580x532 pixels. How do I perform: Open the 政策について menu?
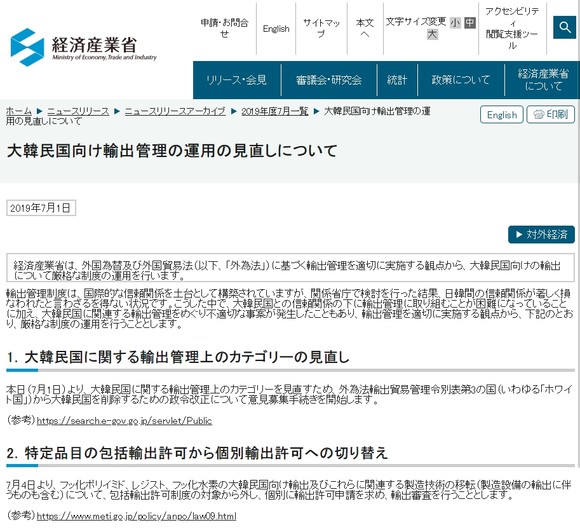coord(461,80)
